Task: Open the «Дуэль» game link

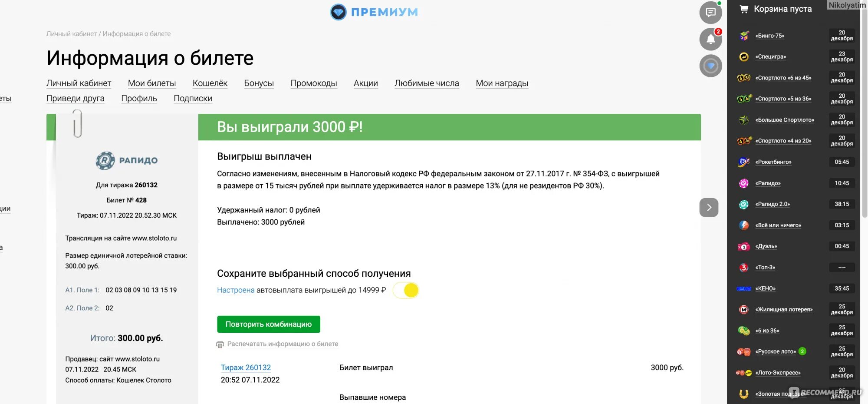Action: pos(766,246)
